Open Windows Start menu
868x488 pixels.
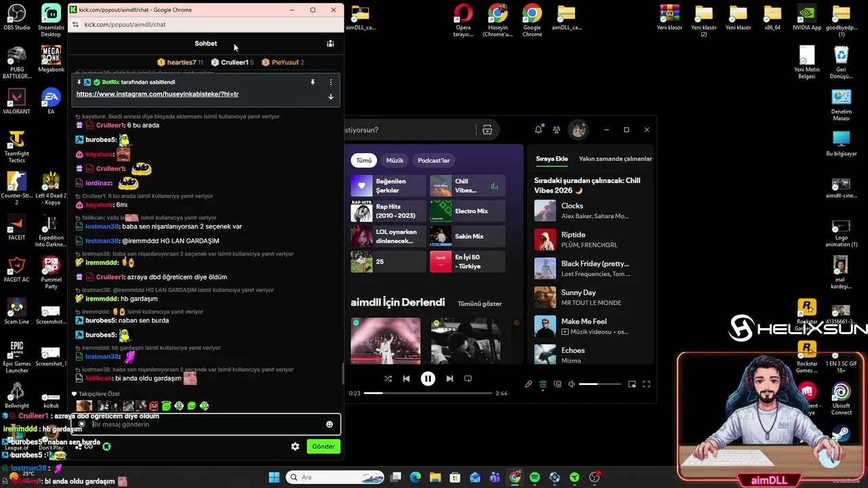(x=274, y=477)
